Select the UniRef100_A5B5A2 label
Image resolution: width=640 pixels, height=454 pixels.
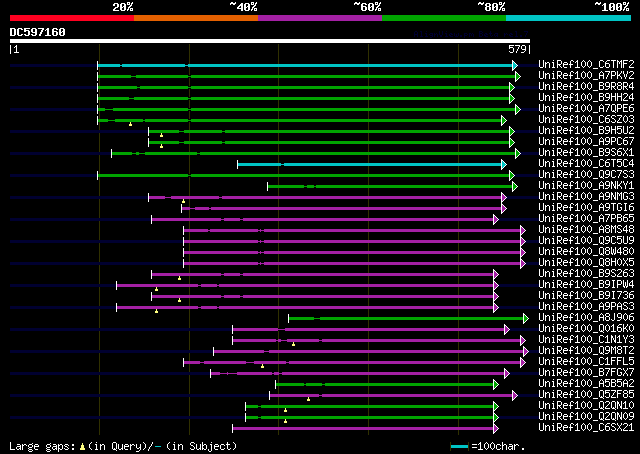586,384
